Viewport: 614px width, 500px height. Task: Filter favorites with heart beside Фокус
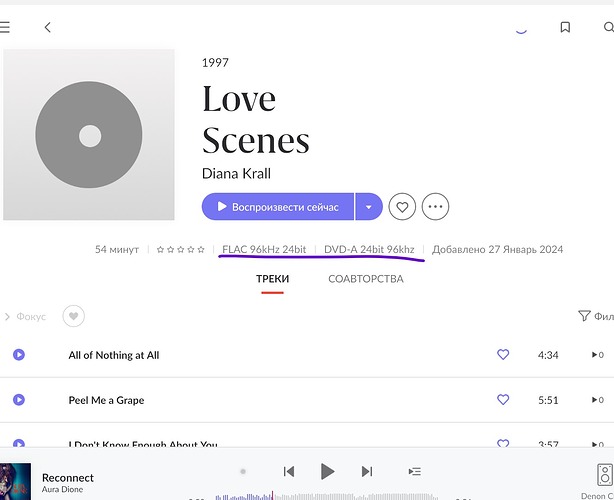tap(73, 316)
